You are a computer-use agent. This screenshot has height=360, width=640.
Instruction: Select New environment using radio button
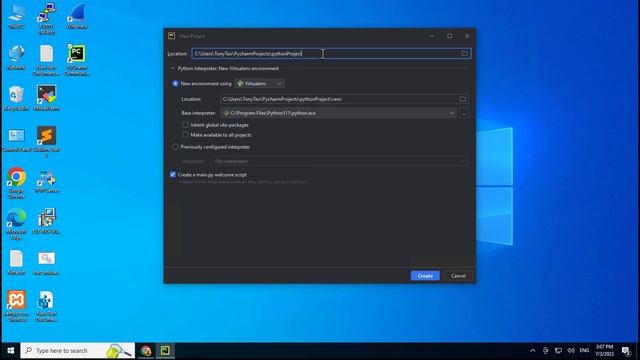point(176,83)
